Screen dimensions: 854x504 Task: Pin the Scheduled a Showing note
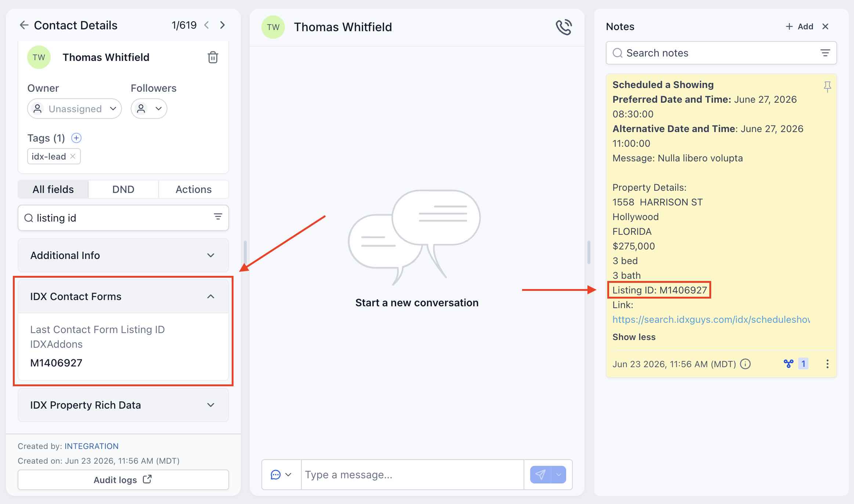point(827,87)
